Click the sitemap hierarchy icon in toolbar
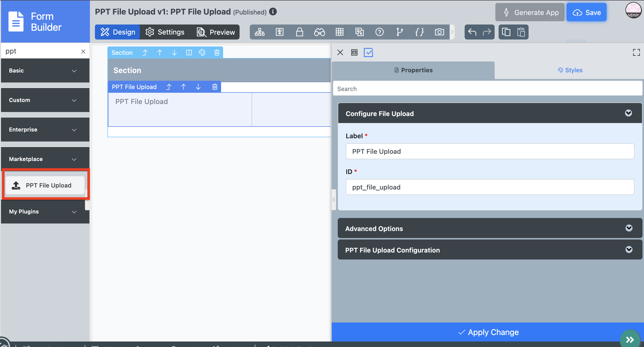Screen dimensions: 644x347 tap(260, 32)
